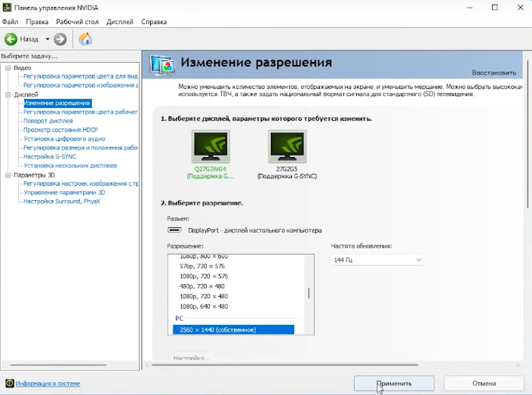
Task: Click the resolution list scrollbar thumb
Action: (309, 294)
